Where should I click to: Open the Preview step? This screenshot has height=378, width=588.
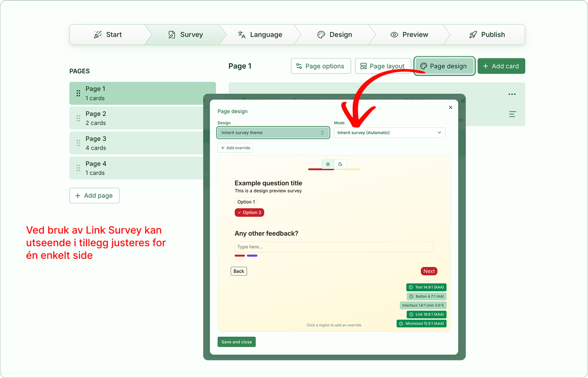coord(409,35)
